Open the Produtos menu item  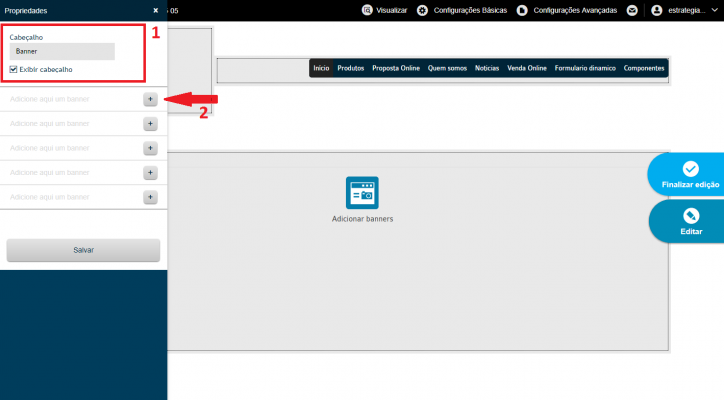click(350, 68)
